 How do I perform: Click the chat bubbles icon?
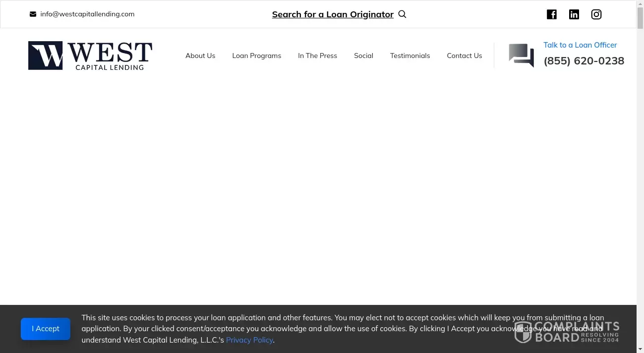pos(521,55)
